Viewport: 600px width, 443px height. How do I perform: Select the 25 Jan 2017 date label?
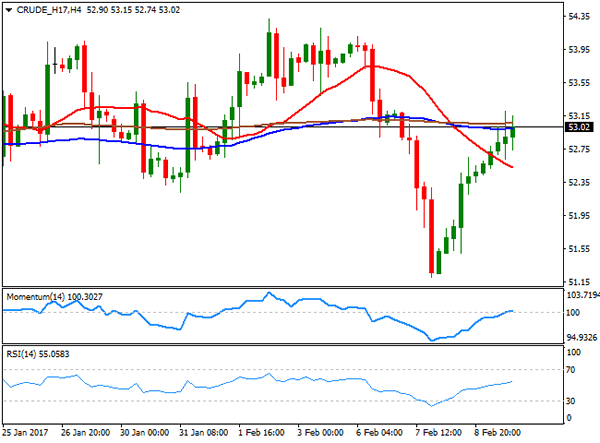click(25, 433)
